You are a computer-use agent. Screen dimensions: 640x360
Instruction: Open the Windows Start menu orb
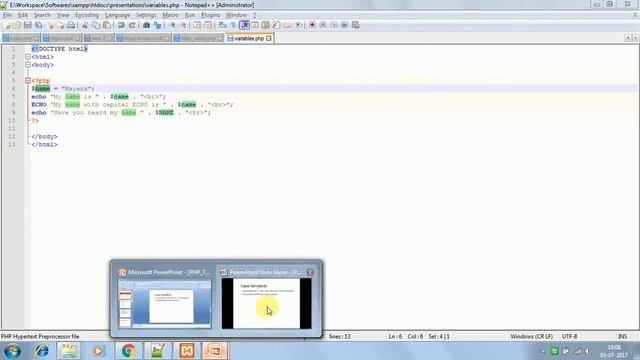pos(12,351)
